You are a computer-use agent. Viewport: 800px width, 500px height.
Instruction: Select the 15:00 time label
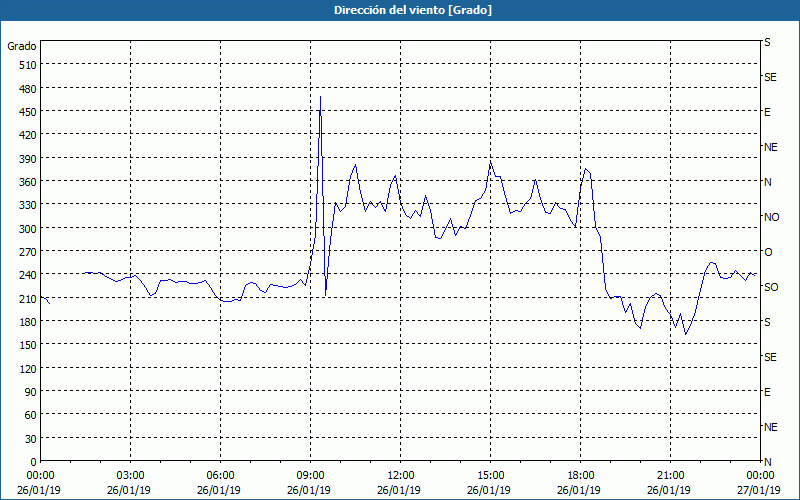coord(490,476)
